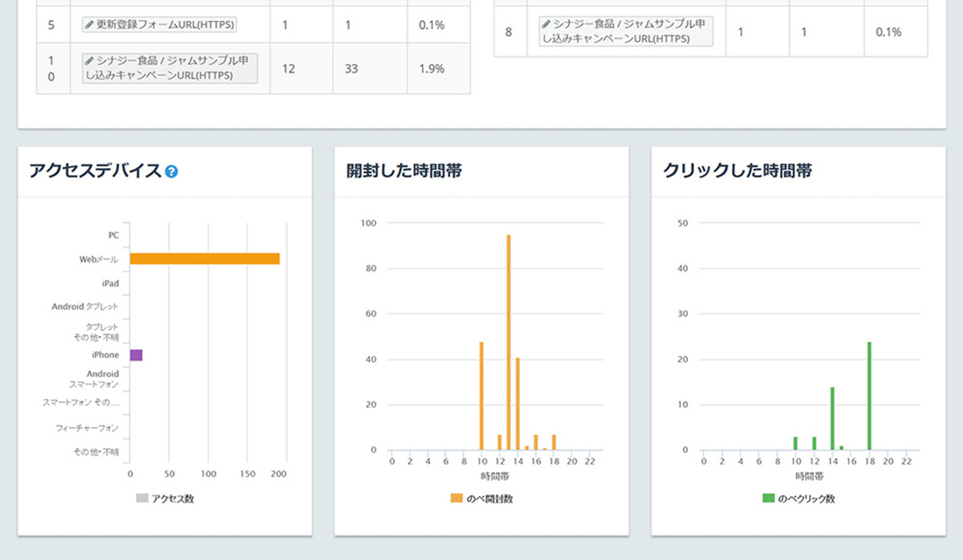Click the green click bar at hour 12
Image resolution: width=963 pixels, height=560 pixels.
click(x=814, y=444)
